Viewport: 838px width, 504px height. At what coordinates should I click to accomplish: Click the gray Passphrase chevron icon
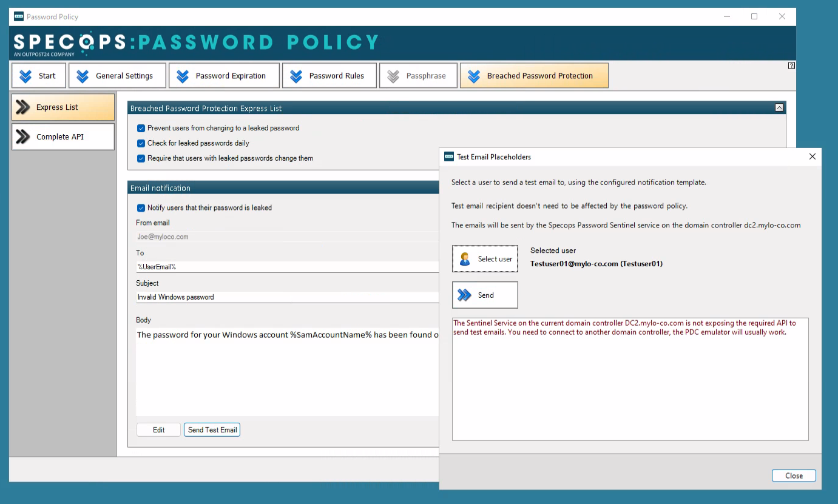tap(393, 76)
